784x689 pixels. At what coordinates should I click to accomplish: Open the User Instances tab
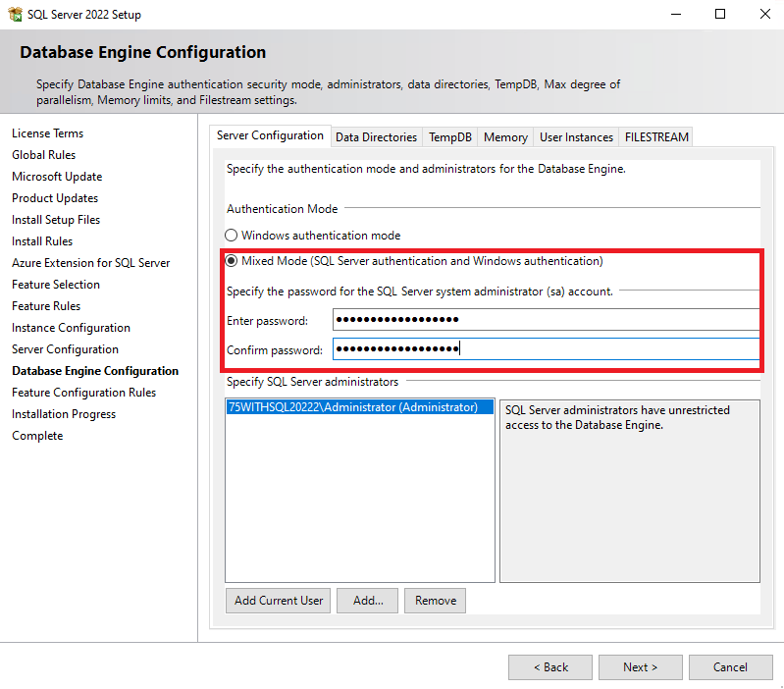pyautogui.click(x=576, y=137)
